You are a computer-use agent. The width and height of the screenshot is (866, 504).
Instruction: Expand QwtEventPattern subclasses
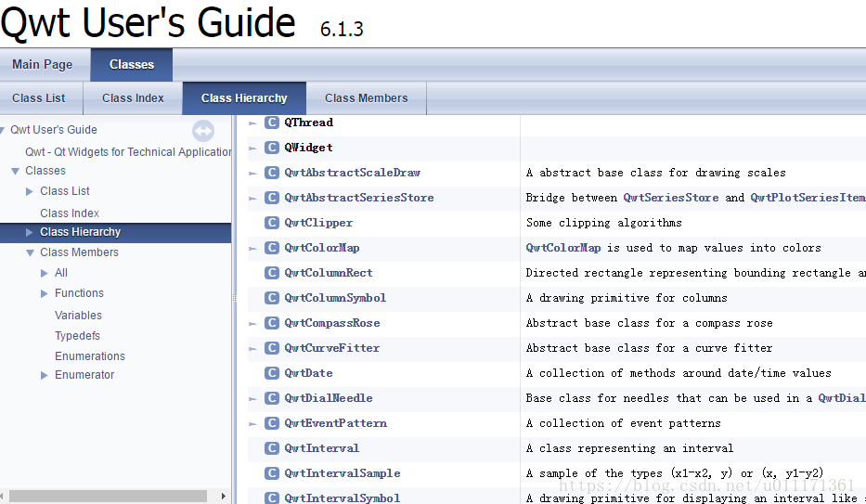point(253,424)
